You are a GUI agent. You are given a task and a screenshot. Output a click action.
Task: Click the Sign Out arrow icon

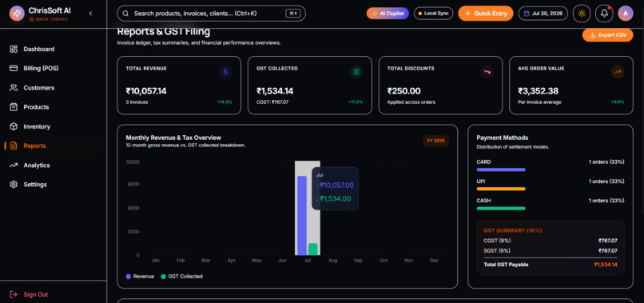pyautogui.click(x=14, y=294)
